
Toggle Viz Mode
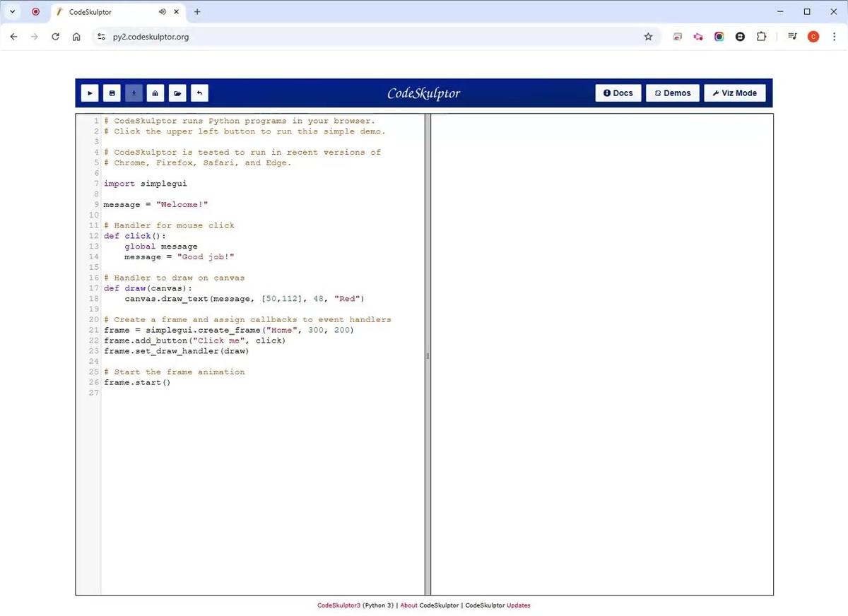tap(734, 93)
